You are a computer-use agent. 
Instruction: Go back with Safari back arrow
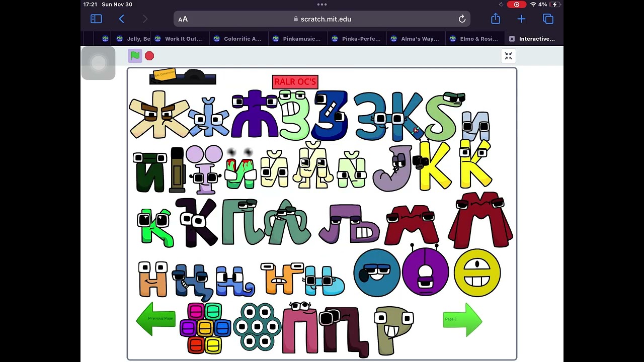121,19
